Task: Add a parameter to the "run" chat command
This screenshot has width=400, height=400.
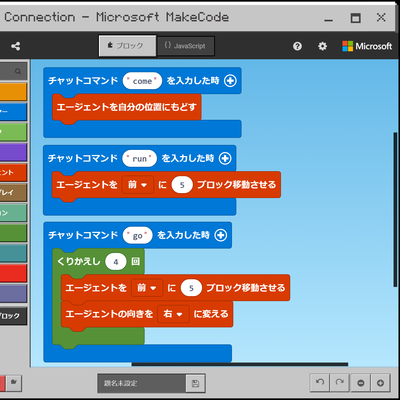Action: coord(225,158)
